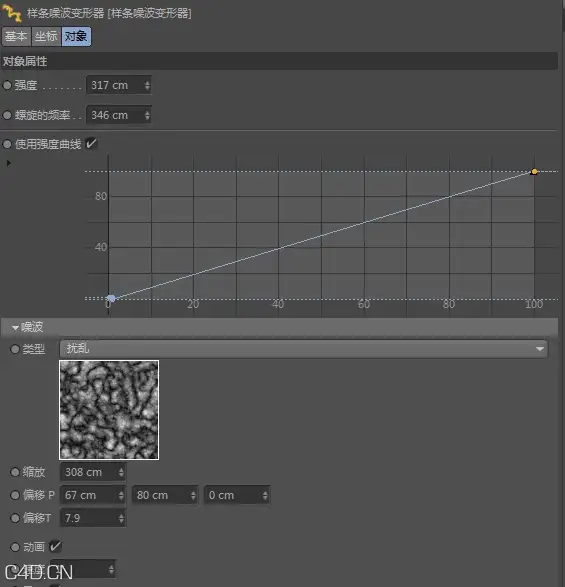Click stepper arrows of 缩放 field

pyautogui.click(x=121, y=472)
